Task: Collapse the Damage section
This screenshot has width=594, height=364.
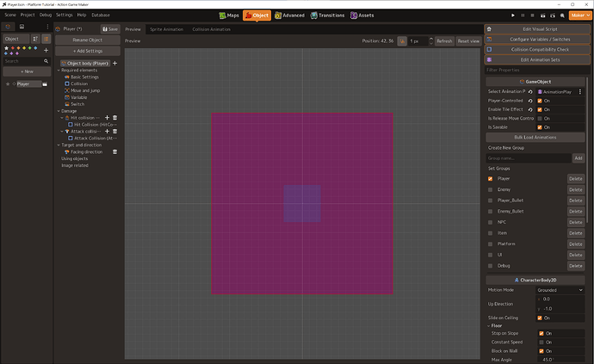Action: coord(59,111)
